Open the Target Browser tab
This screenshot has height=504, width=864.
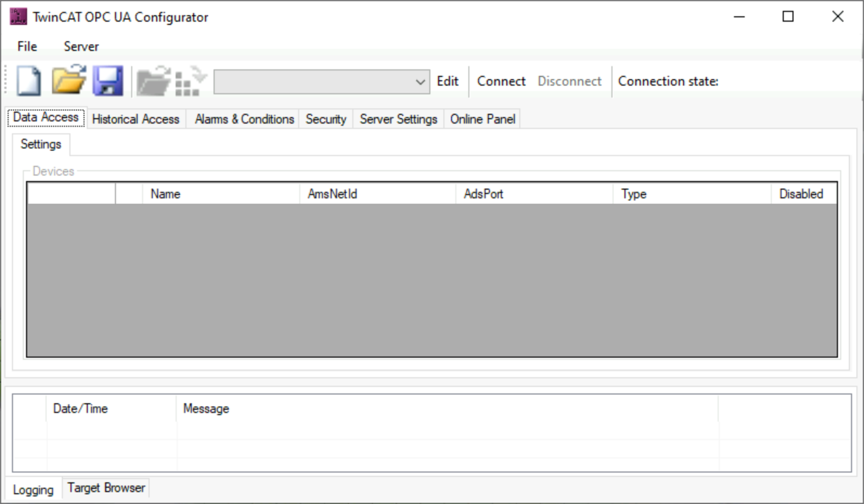106,488
